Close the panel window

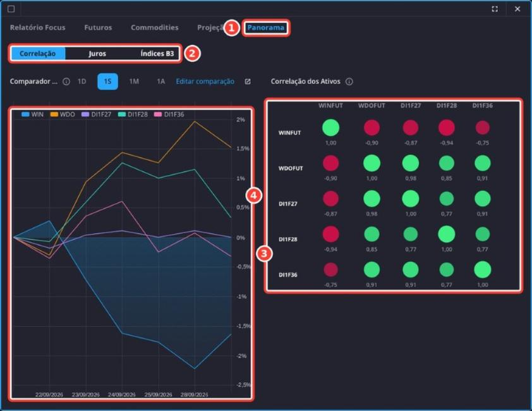(x=517, y=9)
